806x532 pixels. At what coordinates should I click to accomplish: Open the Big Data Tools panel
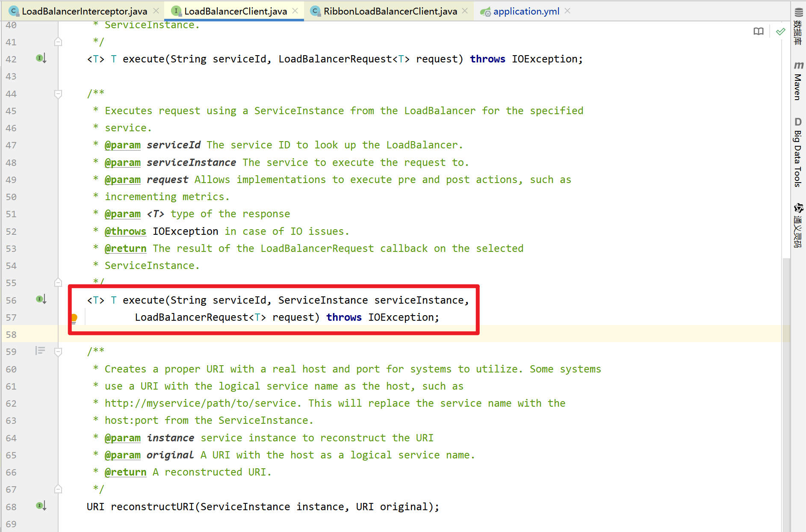pyautogui.click(x=798, y=152)
